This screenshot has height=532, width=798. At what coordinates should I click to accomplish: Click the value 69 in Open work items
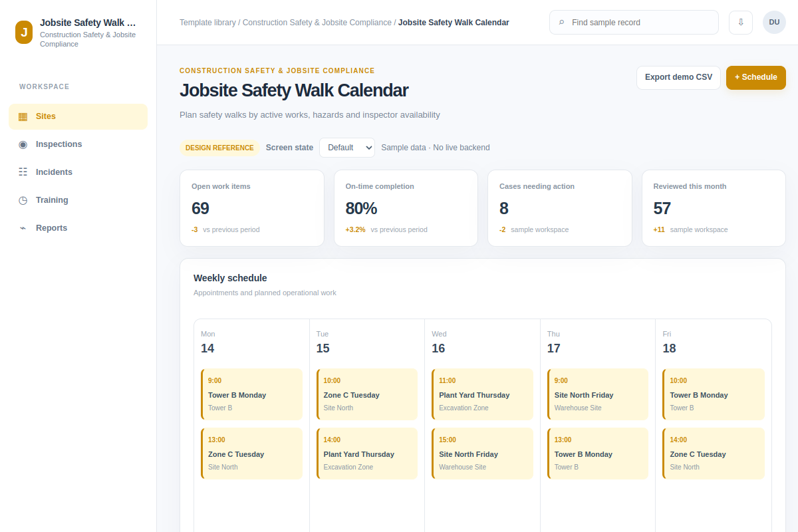(x=200, y=209)
